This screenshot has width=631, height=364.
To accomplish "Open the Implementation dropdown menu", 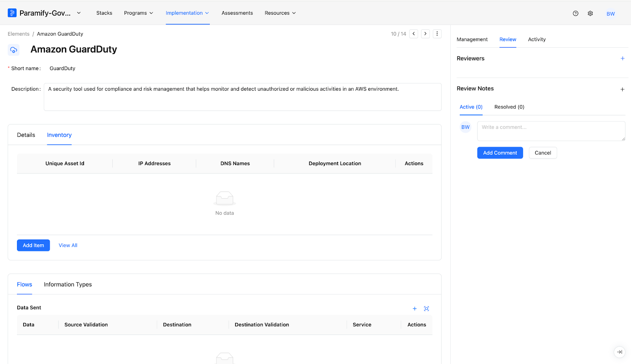I will coord(187,13).
